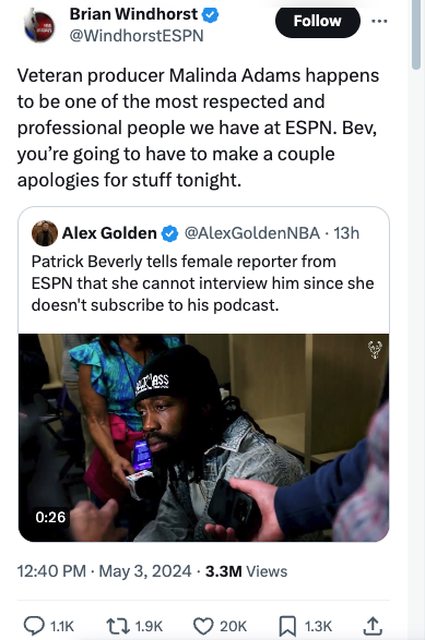The width and height of the screenshot is (425, 640).
Task: Open the three-dot more options menu
Action: (379, 21)
